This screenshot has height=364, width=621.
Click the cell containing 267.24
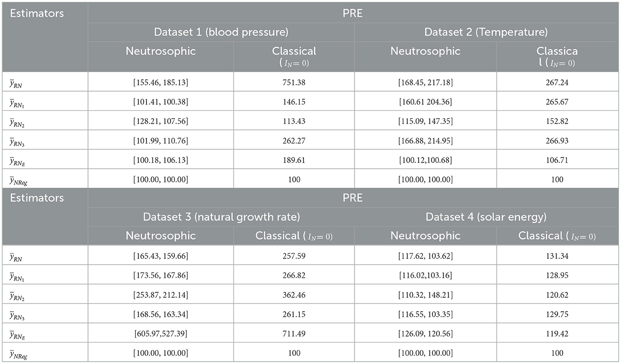coord(557,83)
